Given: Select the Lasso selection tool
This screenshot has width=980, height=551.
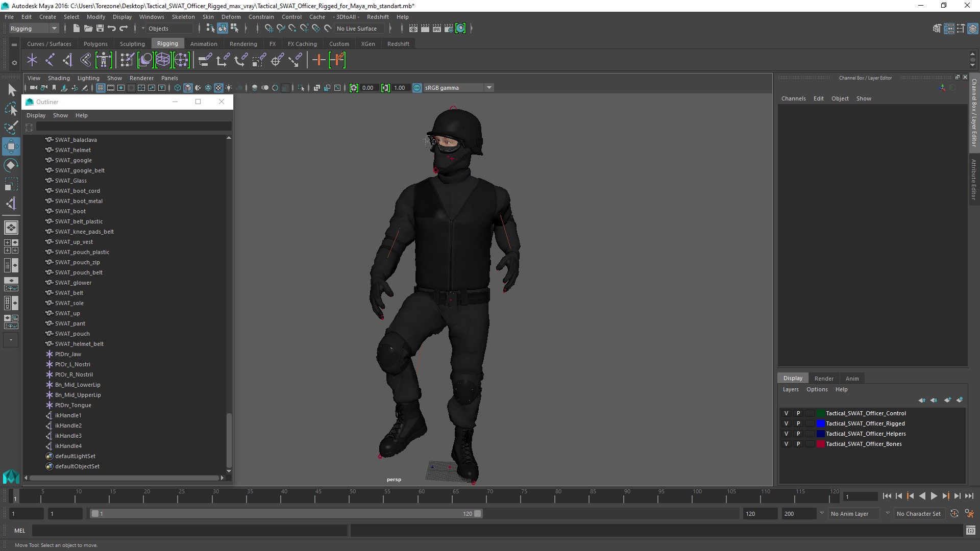Looking at the screenshot, I should (11, 109).
